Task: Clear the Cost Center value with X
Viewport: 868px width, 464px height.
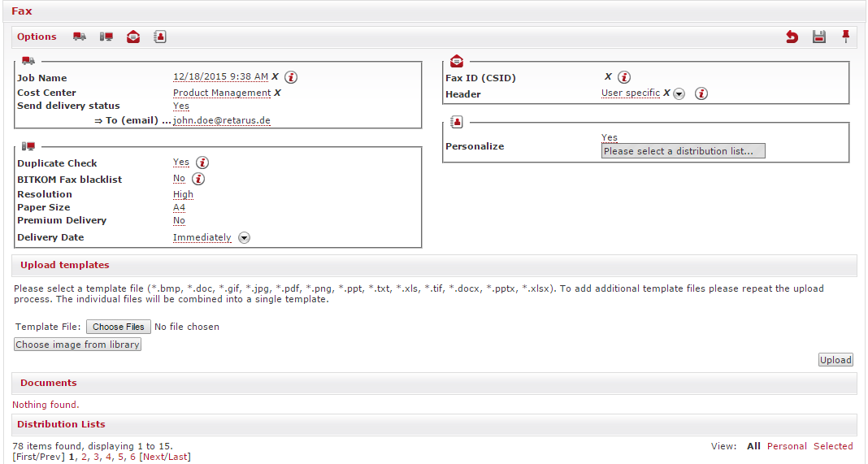Action: [277, 93]
